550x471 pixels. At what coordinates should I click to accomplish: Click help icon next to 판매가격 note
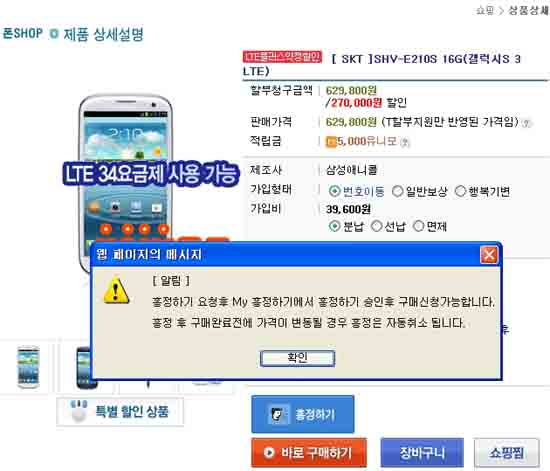tap(526, 123)
